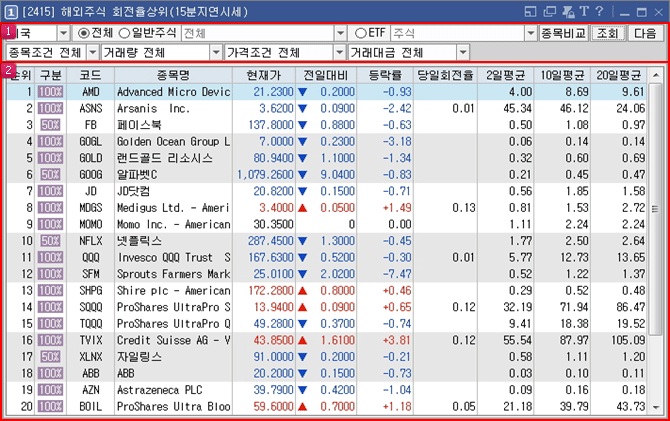This screenshot has height=421, width=670.
Task: Open the stock type 전체 dropdown arrow
Action: pos(340,33)
